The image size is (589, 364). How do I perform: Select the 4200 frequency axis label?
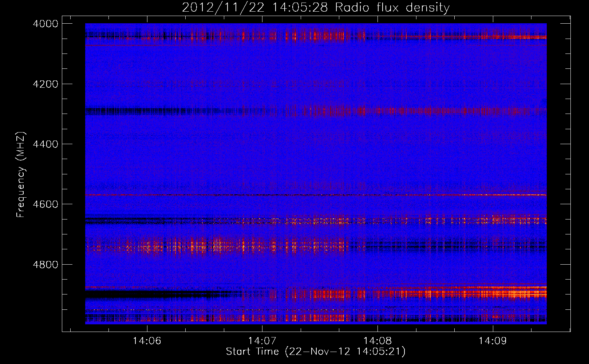pos(46,84)
